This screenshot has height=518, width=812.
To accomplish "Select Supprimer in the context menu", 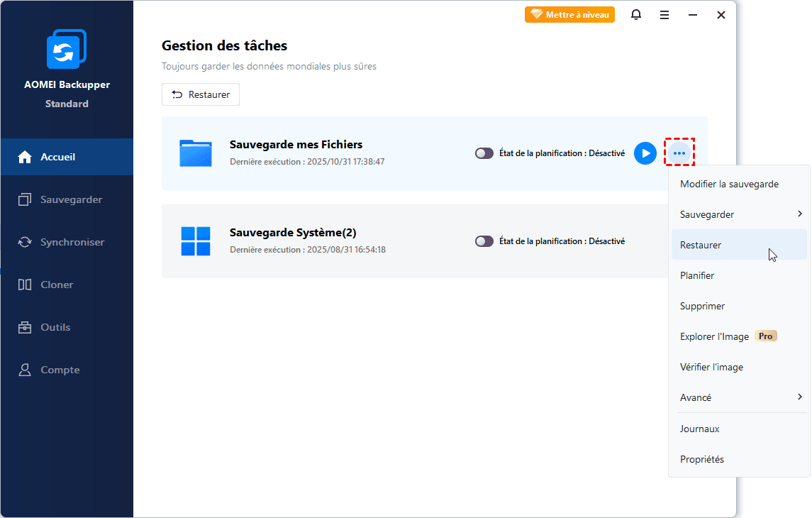I will (740, 306).
